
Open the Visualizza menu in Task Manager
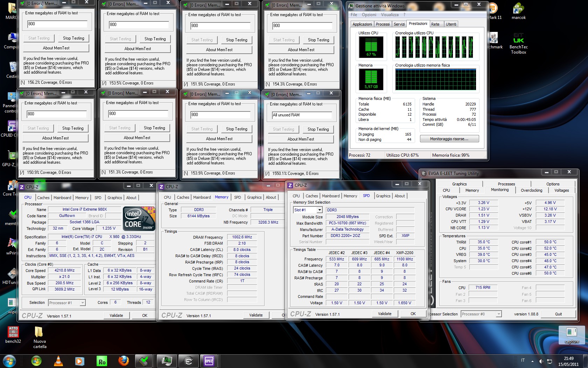tap(390, 15)
